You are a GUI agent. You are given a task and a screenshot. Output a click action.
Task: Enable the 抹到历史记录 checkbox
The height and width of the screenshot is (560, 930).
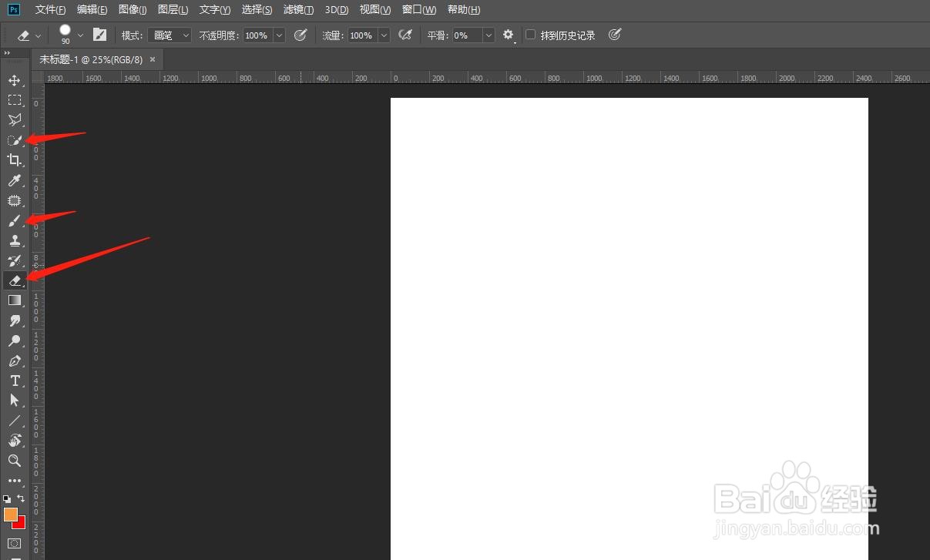point(530,35)
